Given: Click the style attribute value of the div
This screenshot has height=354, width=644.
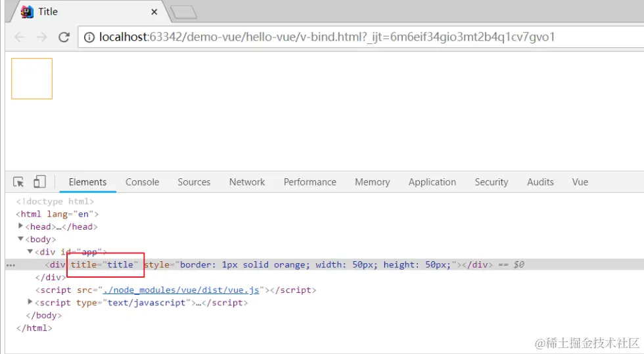Looking at the screenshot, I should tap(315, 265).
